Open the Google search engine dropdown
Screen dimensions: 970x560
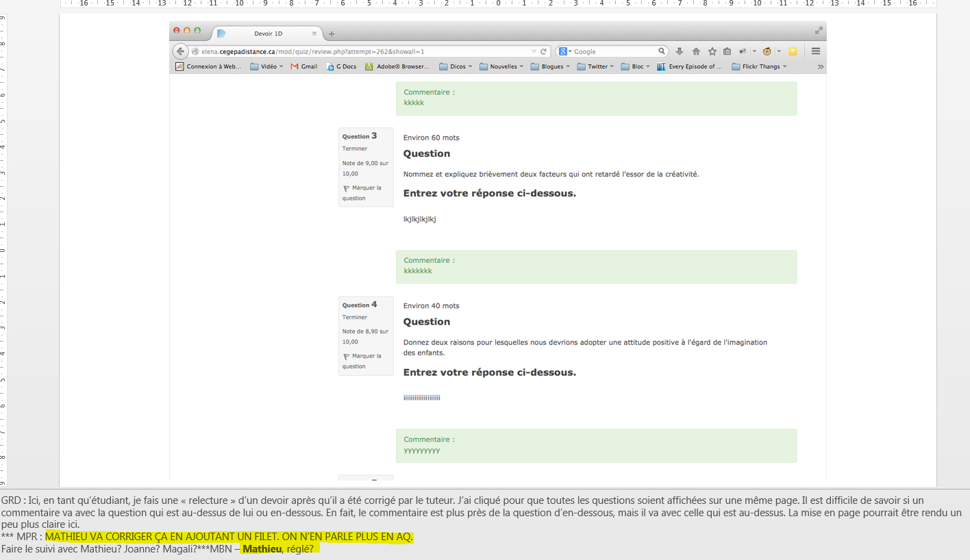coord(564,51)
